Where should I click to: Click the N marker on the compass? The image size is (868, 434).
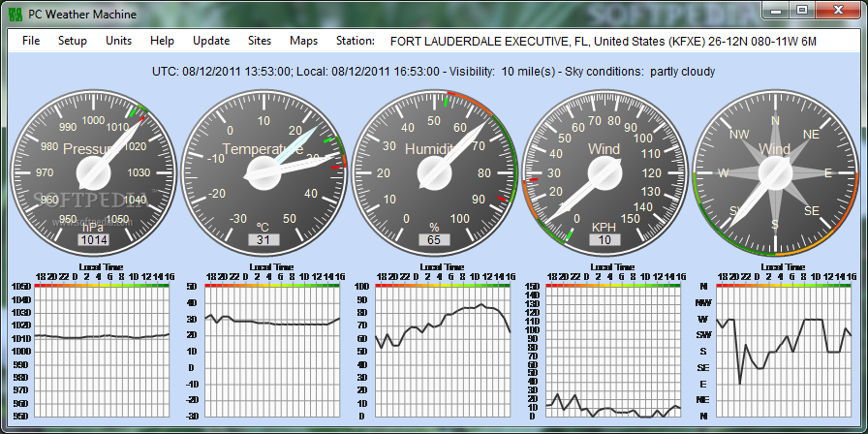pyautogui.click(x=776, y=121)
